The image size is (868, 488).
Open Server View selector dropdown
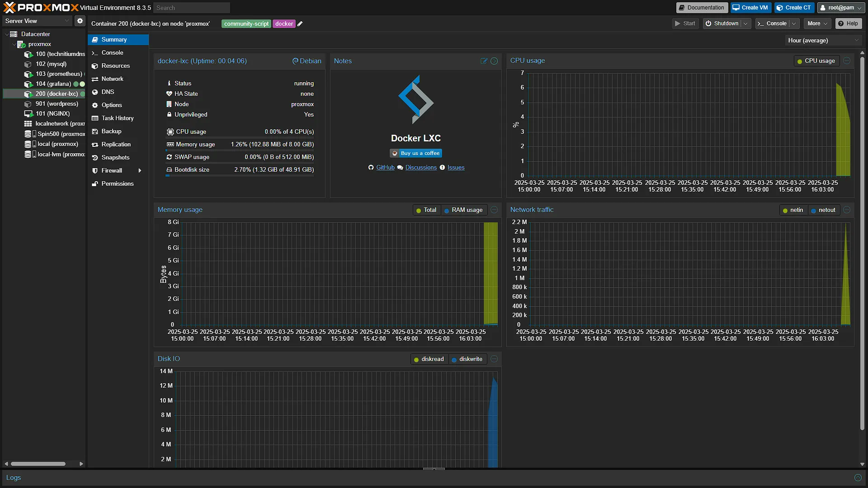click(37, 21)
